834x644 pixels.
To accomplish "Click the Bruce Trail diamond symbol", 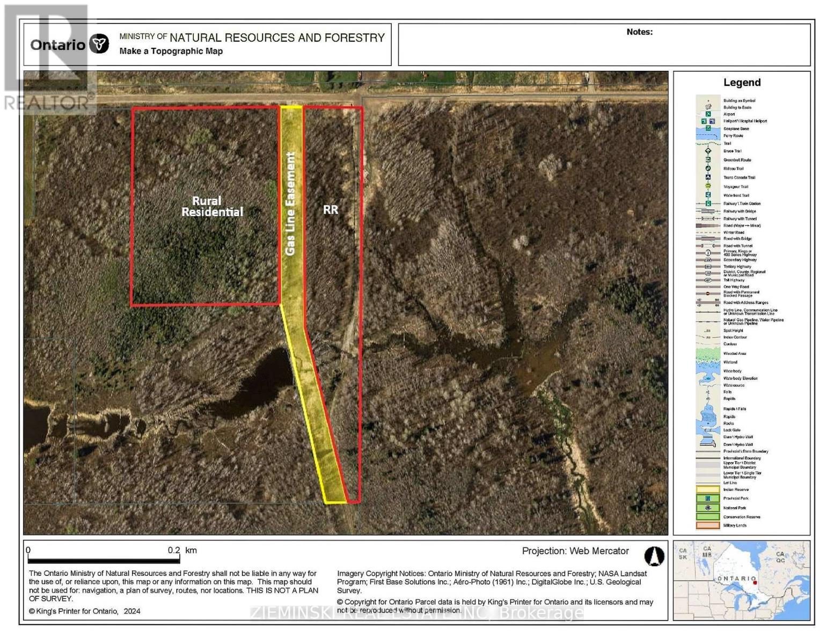I will coord(708,151).
